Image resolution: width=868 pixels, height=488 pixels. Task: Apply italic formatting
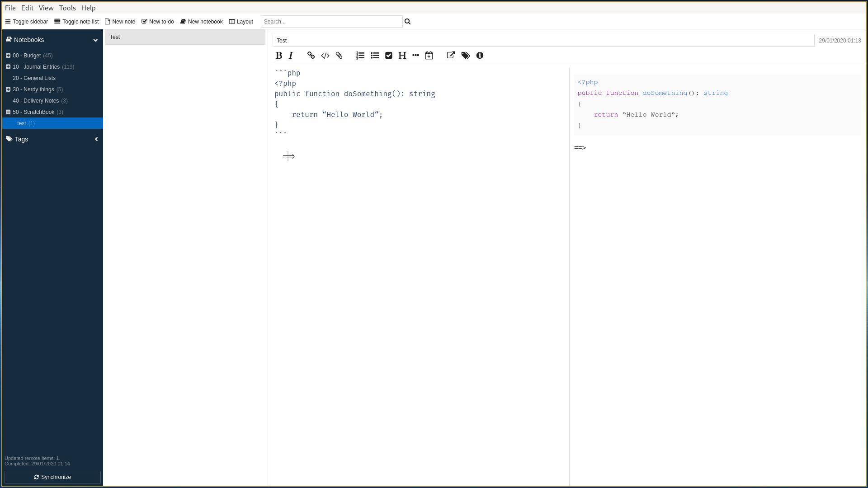(291, 55)
